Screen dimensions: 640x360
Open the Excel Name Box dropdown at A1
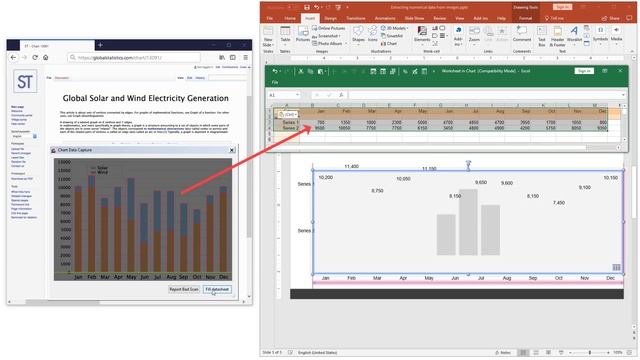(297, 95)
